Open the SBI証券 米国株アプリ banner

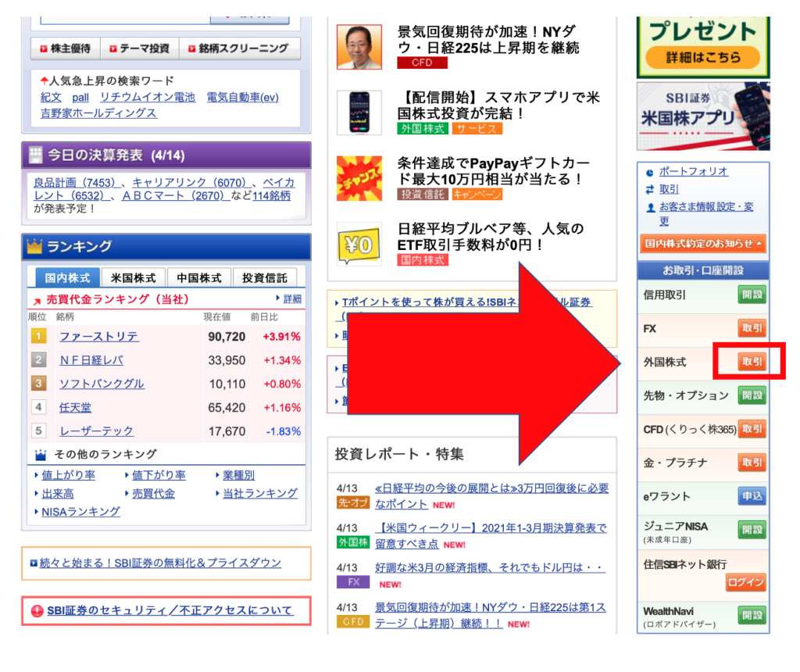[x=703, y=116]
